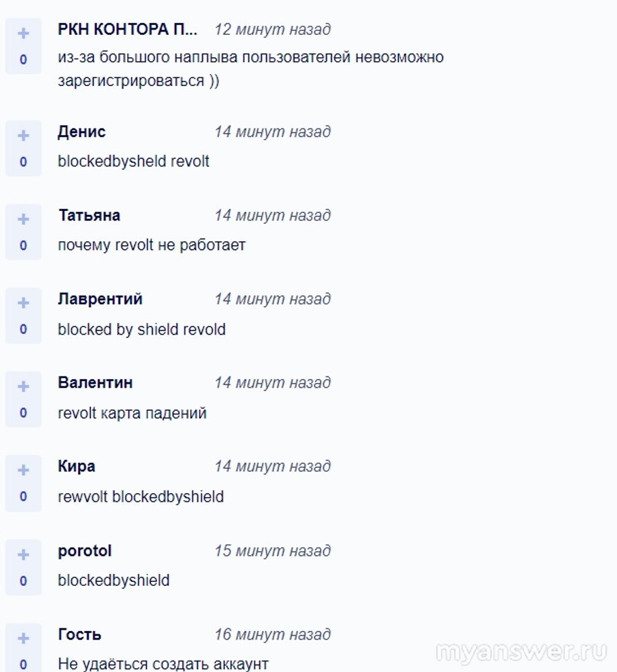Viewport: 617px width, 672px height.
Task: Open Татьяна's profile name
Action: pyautogui.click(x=89, y=216)
